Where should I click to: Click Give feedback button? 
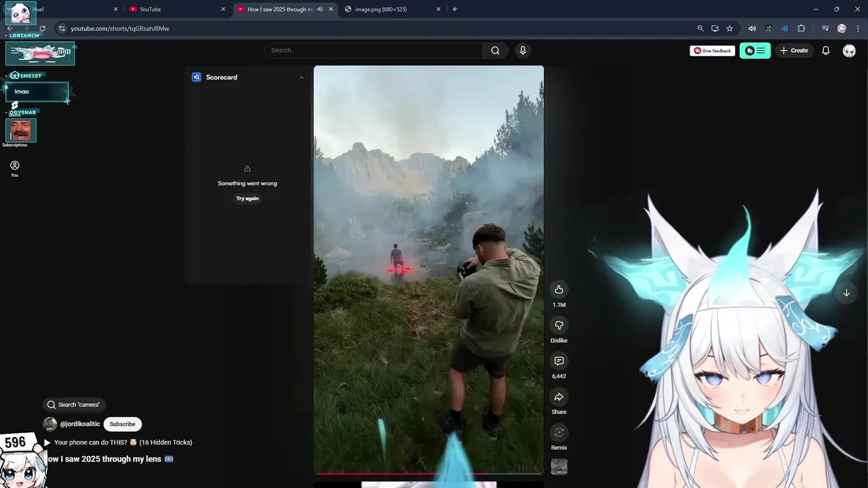pyautogui.click(x=712, y=51)
